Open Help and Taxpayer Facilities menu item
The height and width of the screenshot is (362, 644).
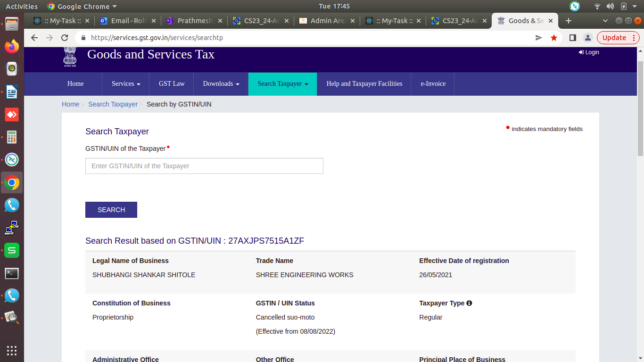[364, 84]
